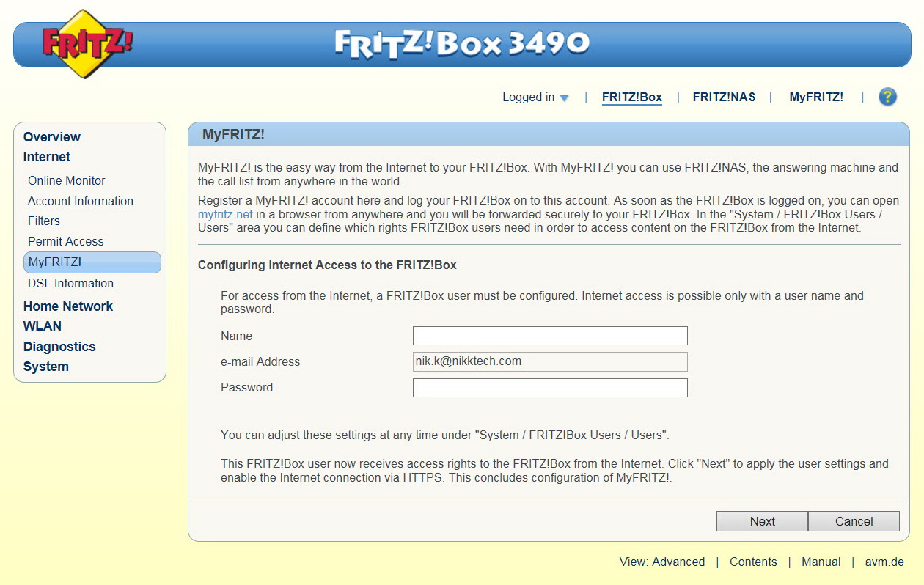Viewport: 924px width, 585px height.
Task: Go to Account Information
Action: click(x=81, y=201)
